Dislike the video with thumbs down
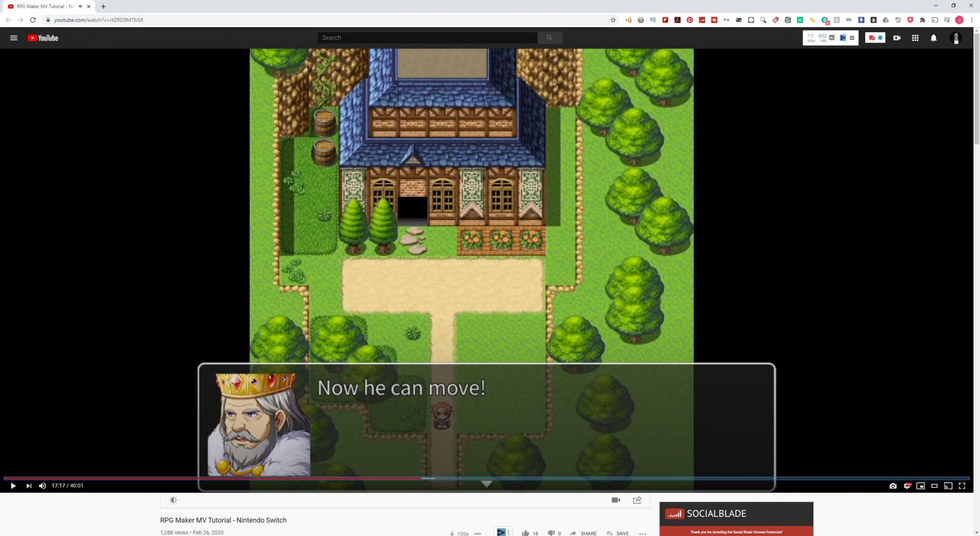Image resolution: width=980 pixels, height=536 pixels. (x=551, y=533)
